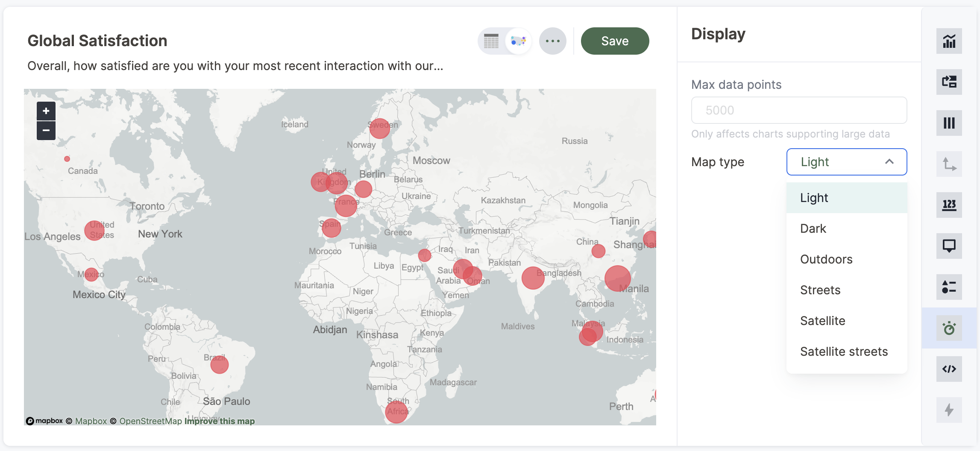Click the data bubble over Egypt

click(x=424, y=255)
